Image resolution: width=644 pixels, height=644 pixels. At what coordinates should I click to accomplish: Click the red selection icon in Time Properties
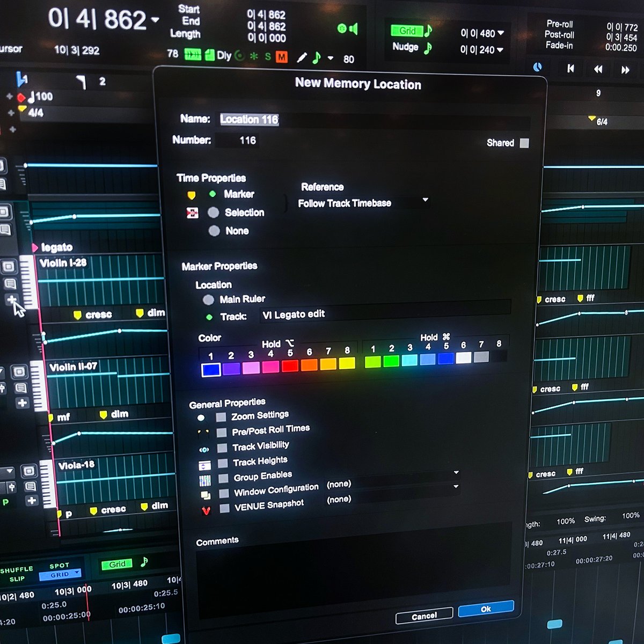[192, 213]
